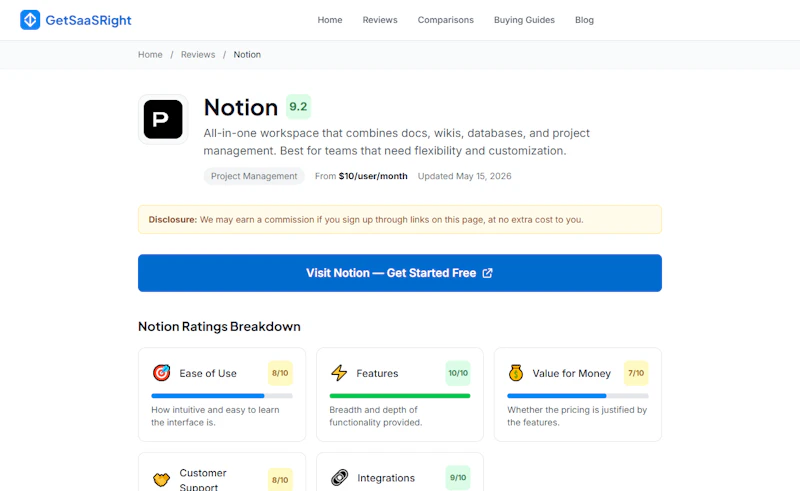Screen dimensions: 800x491
Task: Click the Integrations card label
Action: point(386,478)
